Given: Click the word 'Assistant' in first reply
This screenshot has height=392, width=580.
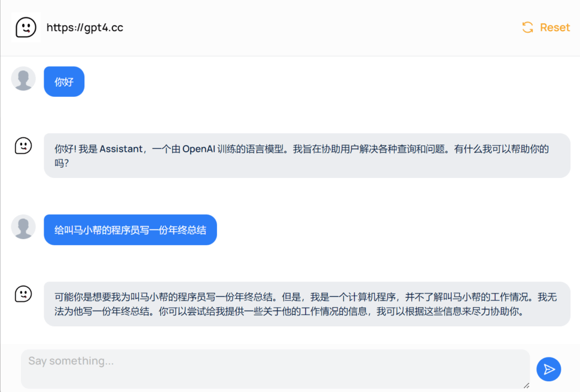Looking at the screenshot, I should [121, 149].
